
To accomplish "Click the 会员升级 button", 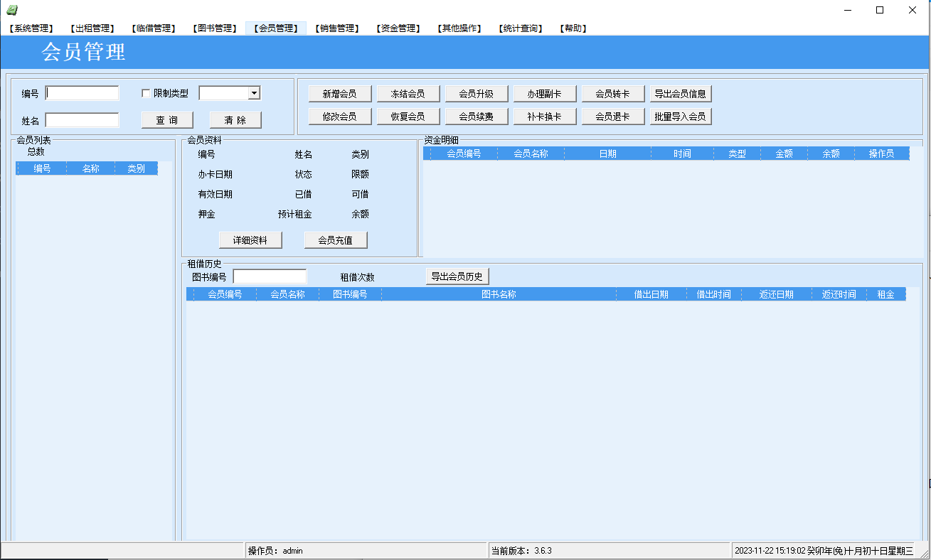I will (477, 94).
